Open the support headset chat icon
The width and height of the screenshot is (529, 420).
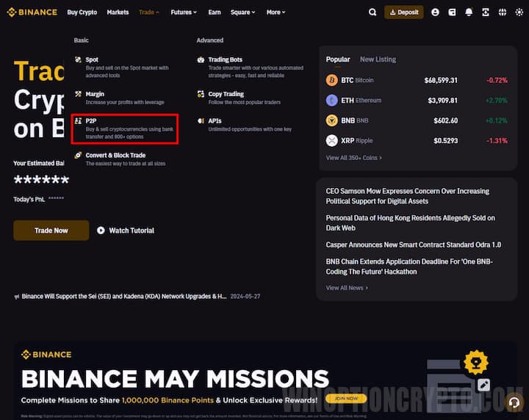[x=514, y=402]
